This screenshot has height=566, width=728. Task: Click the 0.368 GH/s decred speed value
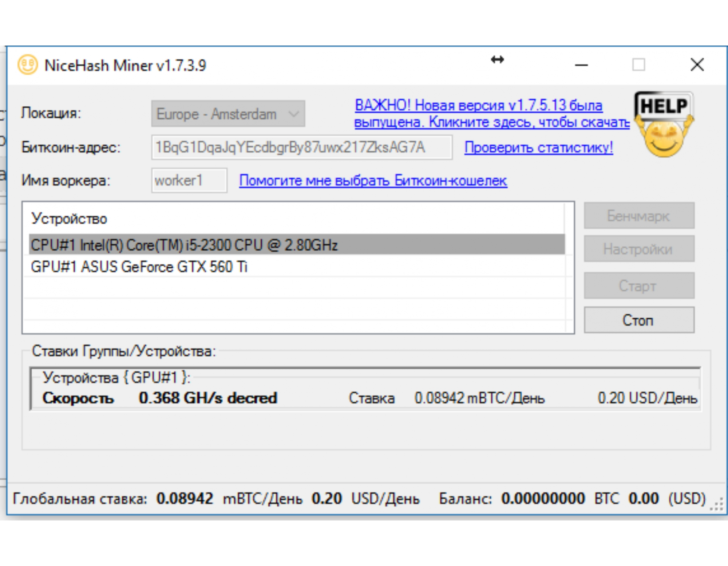point(208,398)
